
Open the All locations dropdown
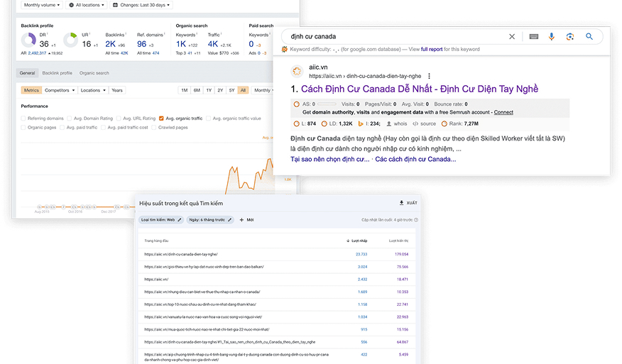click(x=87, y=5)
